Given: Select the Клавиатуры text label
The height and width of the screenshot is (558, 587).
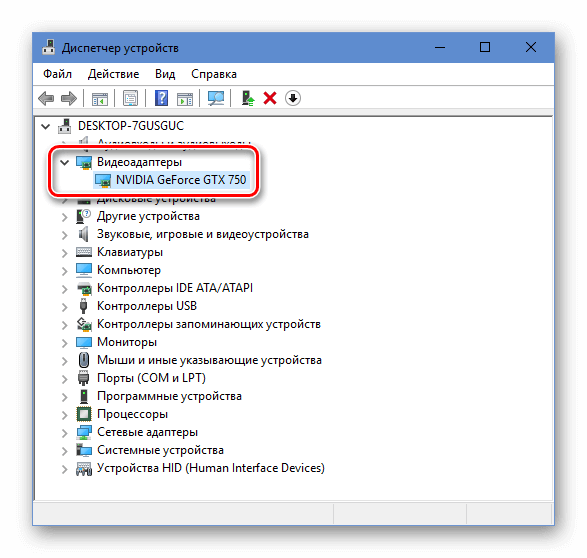Looking at the screenshot, I should 130,252.
